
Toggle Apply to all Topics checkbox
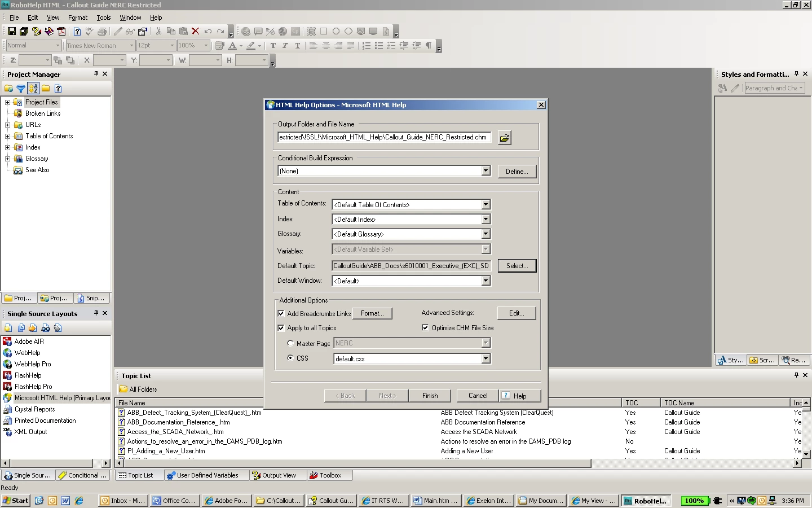pos(281,328)
